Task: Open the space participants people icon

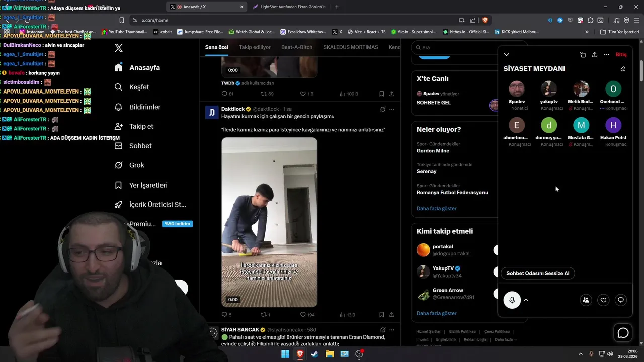Action: (586, 300)
